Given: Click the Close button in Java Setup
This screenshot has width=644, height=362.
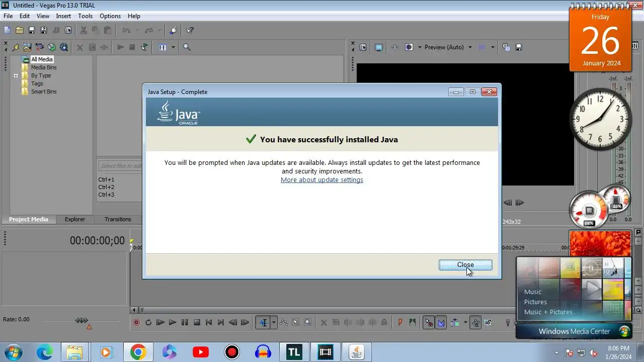Looking at the screenshot, I should pyautogui.click(x=465, y=265).
